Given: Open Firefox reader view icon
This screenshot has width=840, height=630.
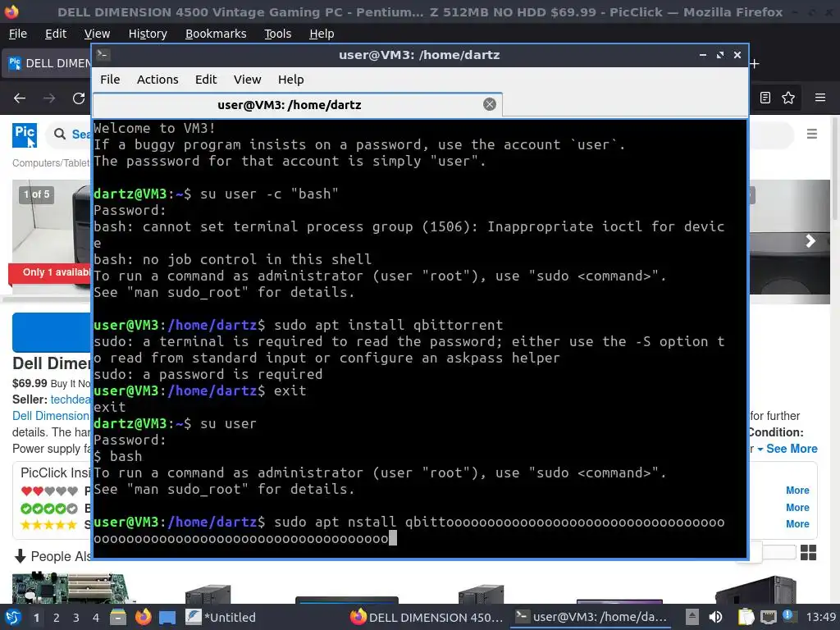Looking at the screenshot, I should (765, 98).
